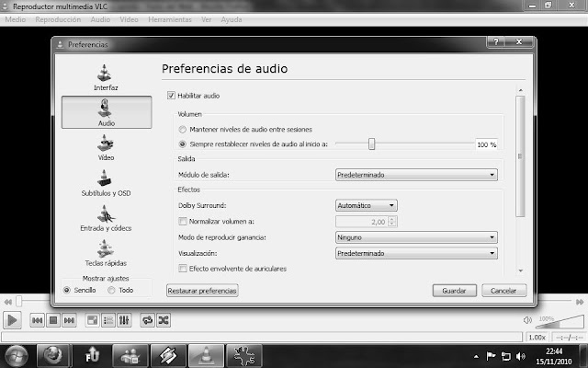Open Dolby Surround dropdown
This screenshot has width=588, height=368.
pos(366,205)
